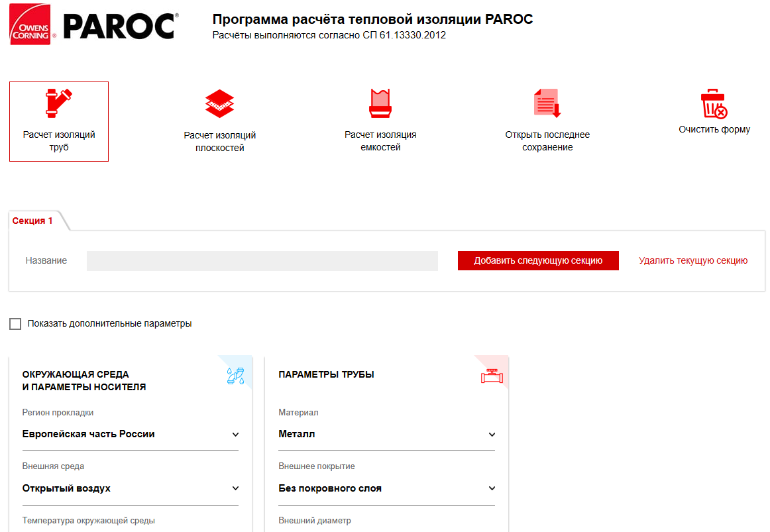The image size is (770, 532).
Task: Choose 'Расчет изоляция емкостей' label
Action: [x=380, y=141]
